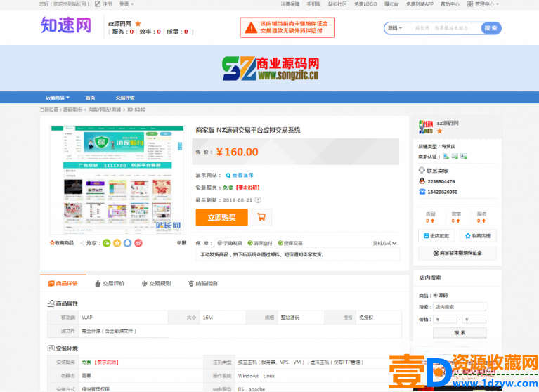This screenshot has width=539, height=392.
Task: Select the 源码 product radio button
Action: [436, 295]
